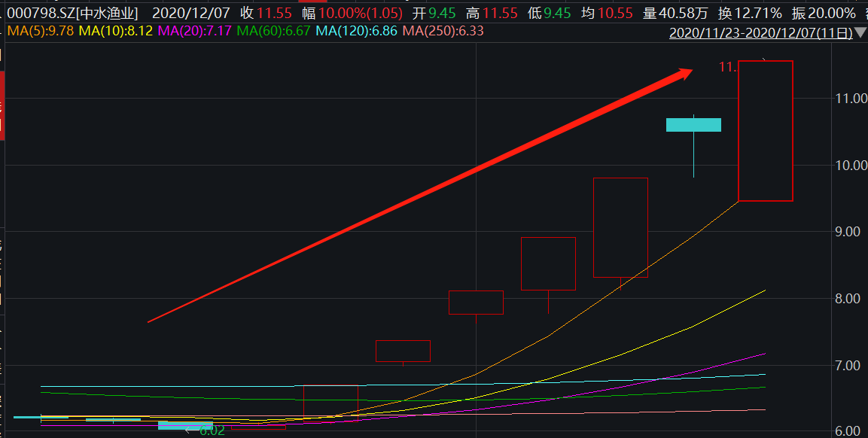
Task: Click the 2020/11/23-2020/12/07 date range link
Action: (760, 33)
